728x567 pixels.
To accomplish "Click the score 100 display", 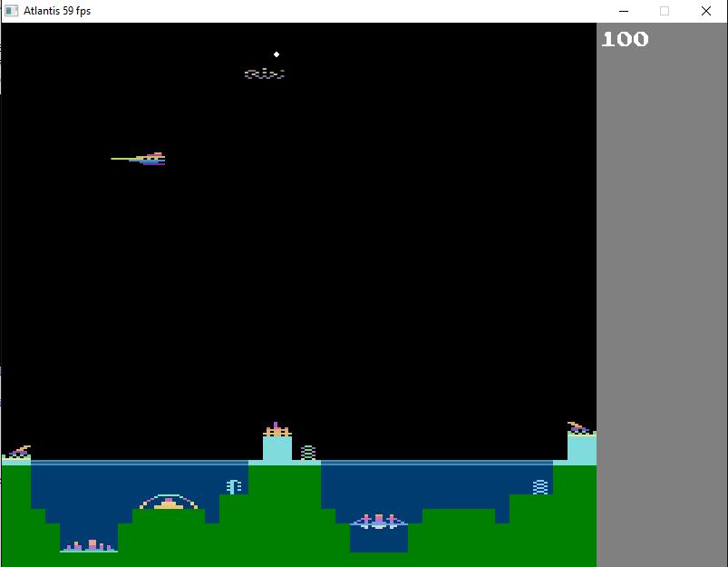I will click(x=625, y=39).
